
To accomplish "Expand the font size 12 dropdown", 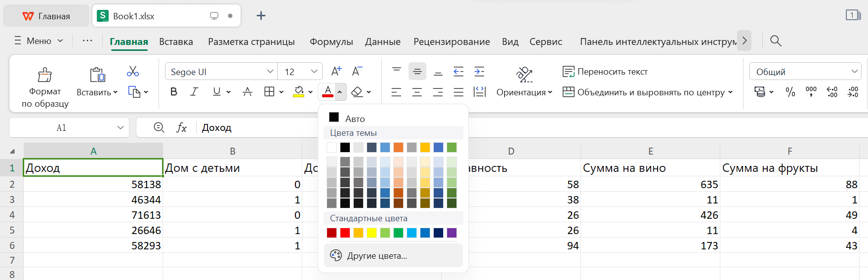I will pyautogui.click(x=314, y=72).
